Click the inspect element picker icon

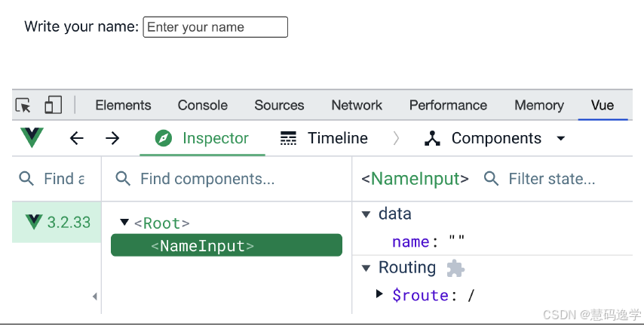coord(23,106)
